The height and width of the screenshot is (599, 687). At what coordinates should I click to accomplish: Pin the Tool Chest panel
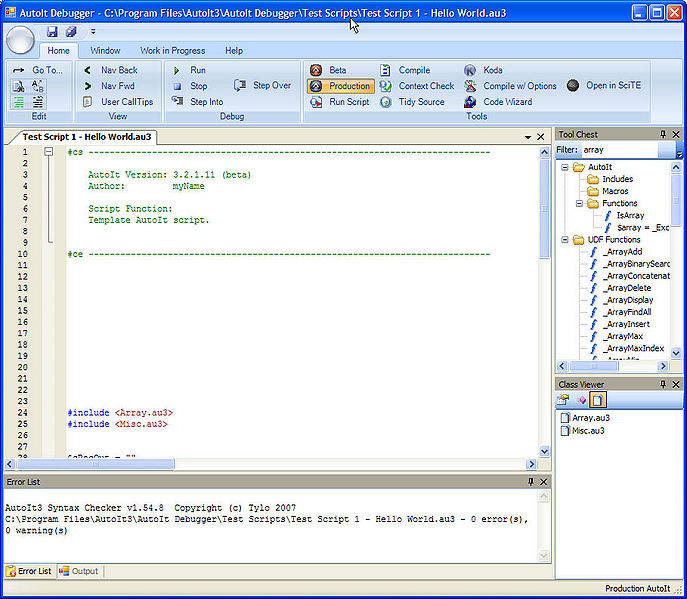pos(663,134)
